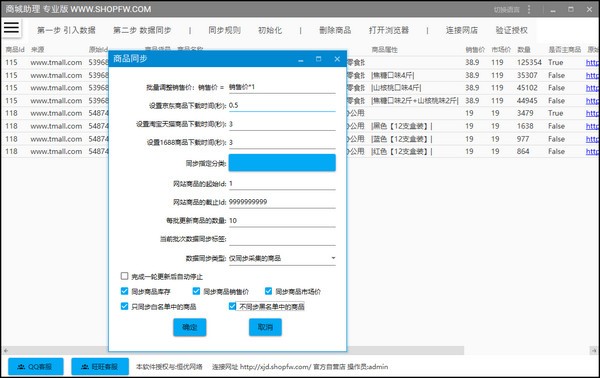Choose 打开浏览器 in the toolbar
Image resolution: width=600 pixels, height=378 pixels.
(389, 30)
